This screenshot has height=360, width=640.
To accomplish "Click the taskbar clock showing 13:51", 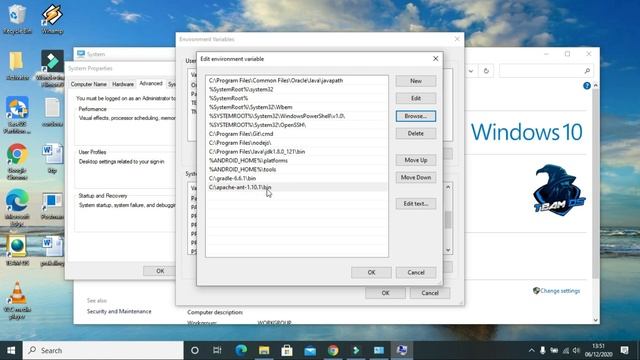I will tap(598, 350).
